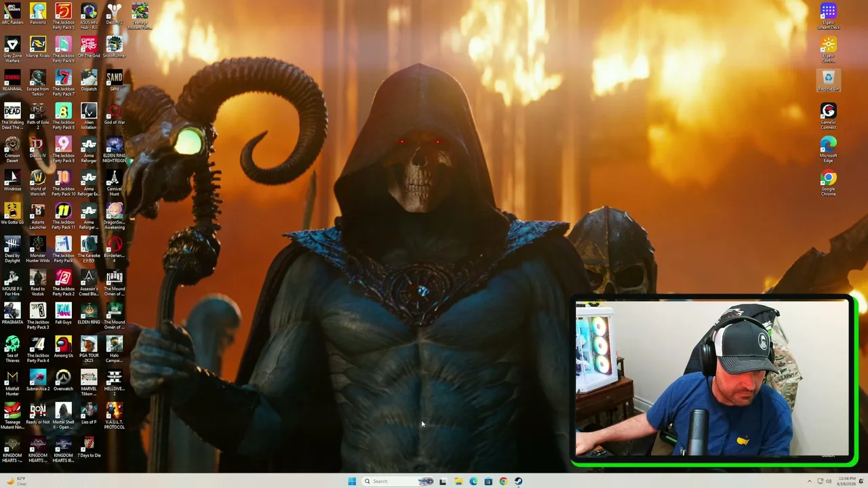Click the SnowRunner desktop icon
The image size is (868, 488).
[115, 47]
